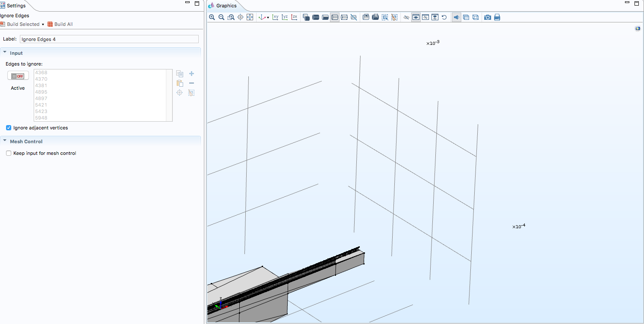Image resolution: width=644 pixels, height=324 pixels.
Task: Open the Build Selected dropdown arrow
Action: coord(43,25)
